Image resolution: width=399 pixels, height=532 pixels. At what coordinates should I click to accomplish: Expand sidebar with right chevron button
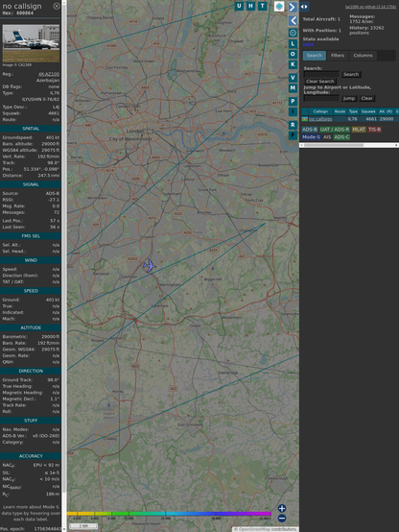pyautogui.click(x=293, y=7)
